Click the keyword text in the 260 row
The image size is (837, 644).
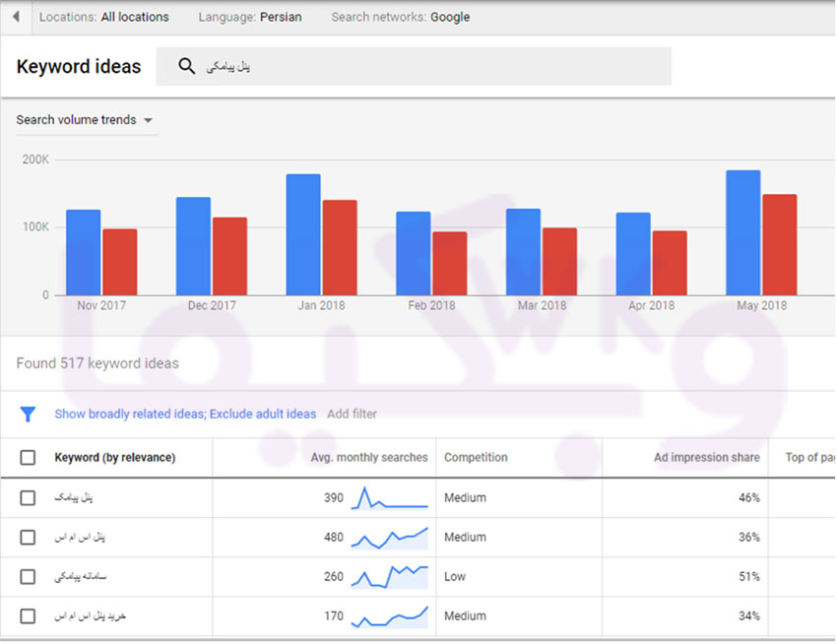pos(81,577)
